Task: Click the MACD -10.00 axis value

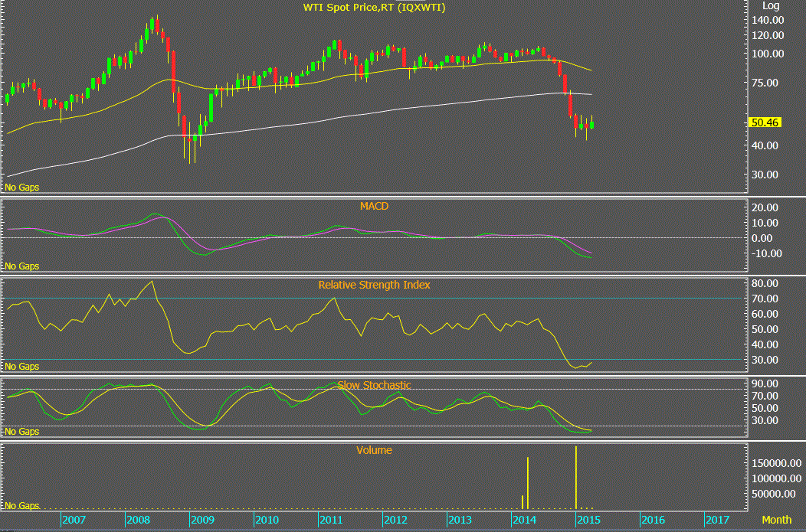Action: (767, 253)
